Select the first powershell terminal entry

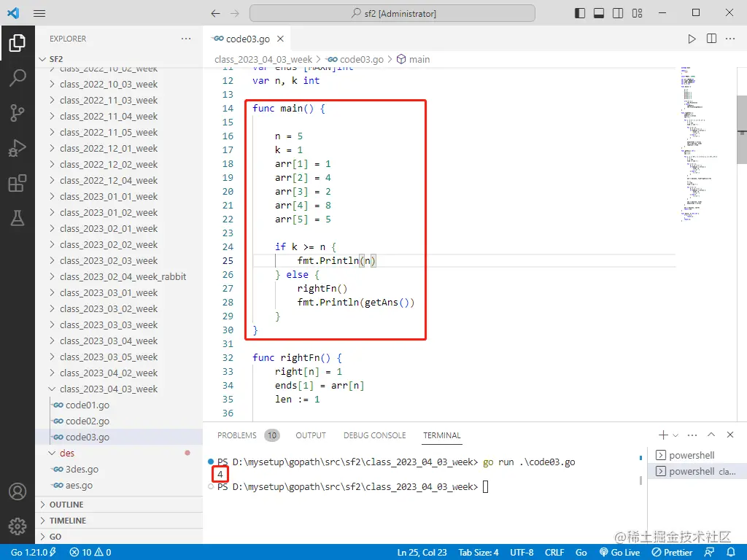697,455
